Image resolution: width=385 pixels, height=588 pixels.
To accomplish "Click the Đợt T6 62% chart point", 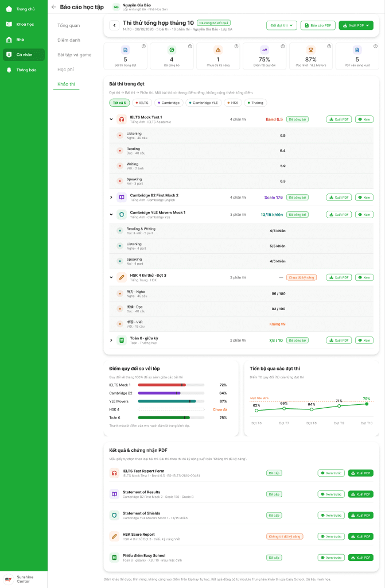I will [x=256, y=410].
